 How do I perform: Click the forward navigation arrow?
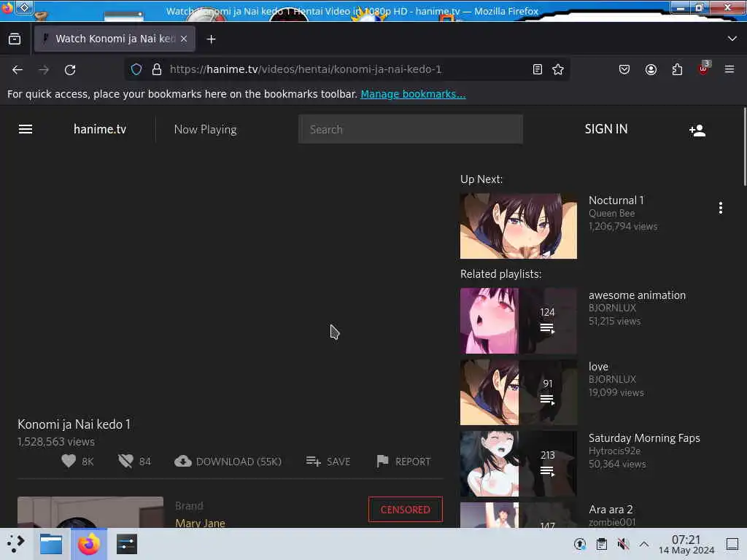44,69
